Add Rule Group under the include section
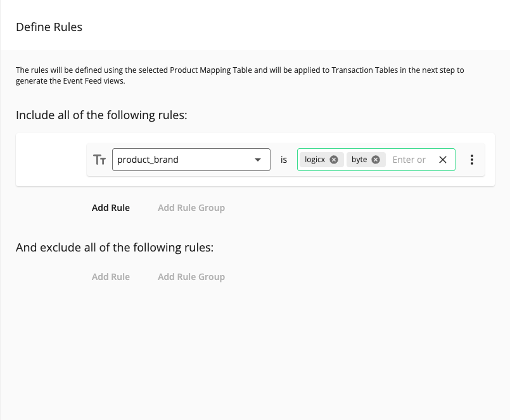Image resolution: width=510 pixels, height=420 pixels. [191, 208]
